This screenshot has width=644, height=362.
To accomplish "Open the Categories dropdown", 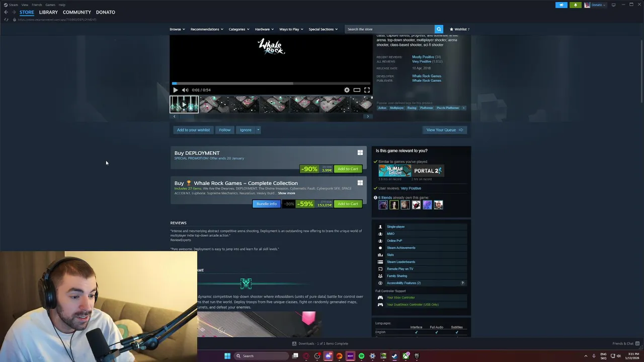I will pyautogui.click(x=239, y=29).
